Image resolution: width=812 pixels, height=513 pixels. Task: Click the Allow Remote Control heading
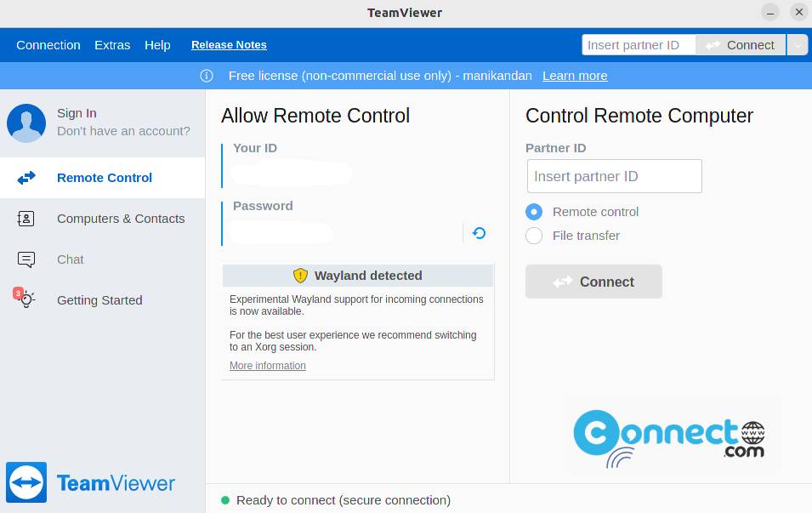pos(315,116)
